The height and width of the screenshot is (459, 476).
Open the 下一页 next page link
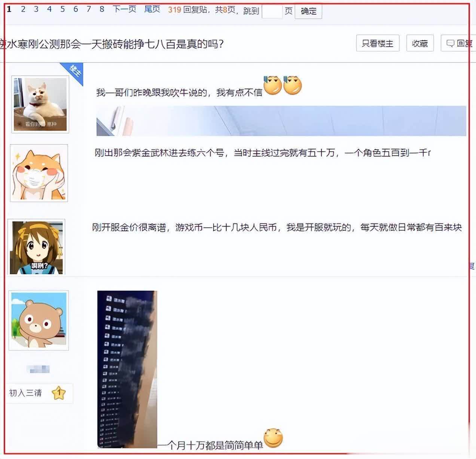[124, 9]
